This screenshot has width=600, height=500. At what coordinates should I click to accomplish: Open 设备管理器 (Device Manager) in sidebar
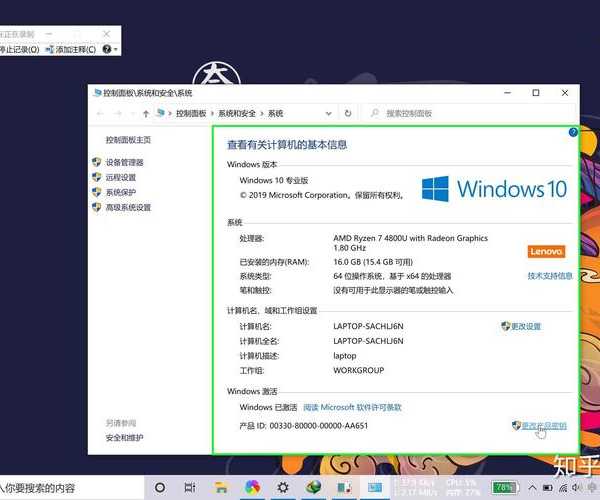pos(124,162)
